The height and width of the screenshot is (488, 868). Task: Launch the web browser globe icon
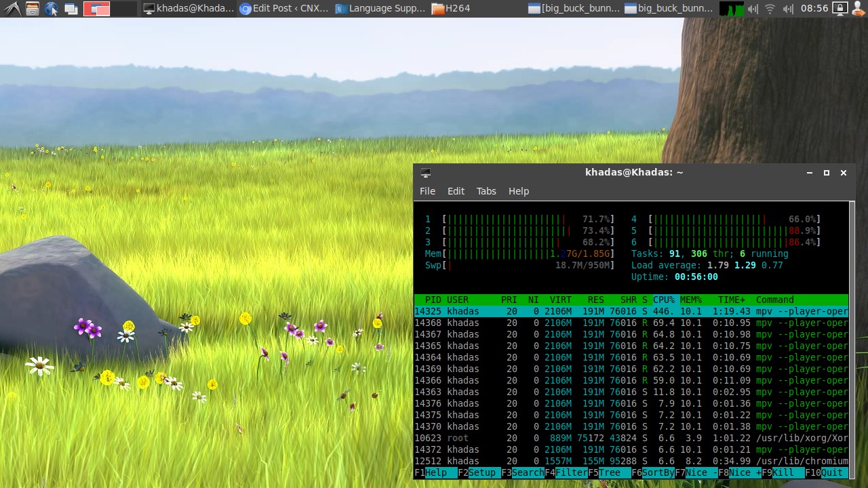52,9
